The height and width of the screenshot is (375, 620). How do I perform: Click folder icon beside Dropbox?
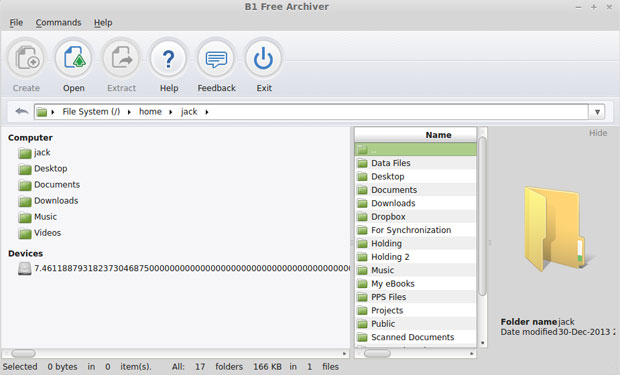pos(362,217)
